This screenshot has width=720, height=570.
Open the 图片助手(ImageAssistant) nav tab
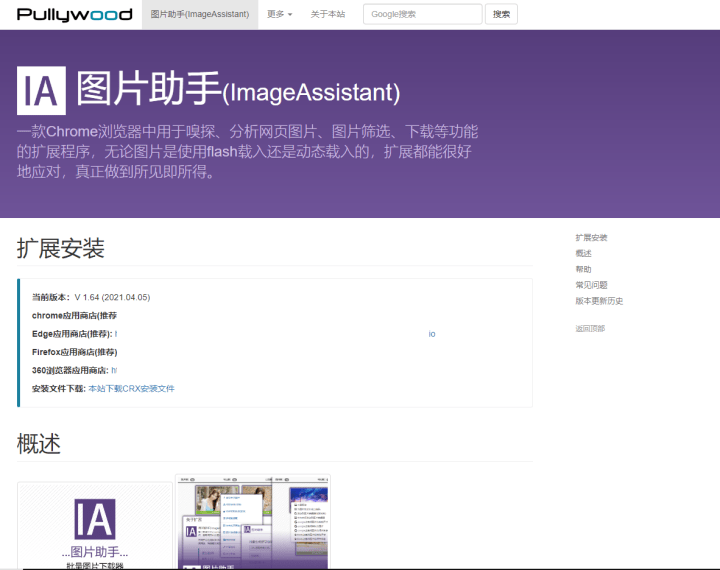(200, 14)
